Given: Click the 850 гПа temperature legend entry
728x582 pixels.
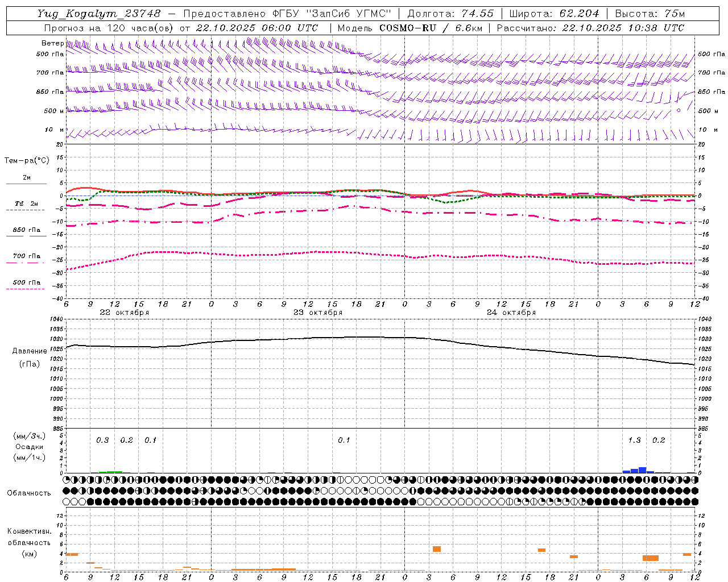Looking at the screenshot, I should tap(26, 230).
